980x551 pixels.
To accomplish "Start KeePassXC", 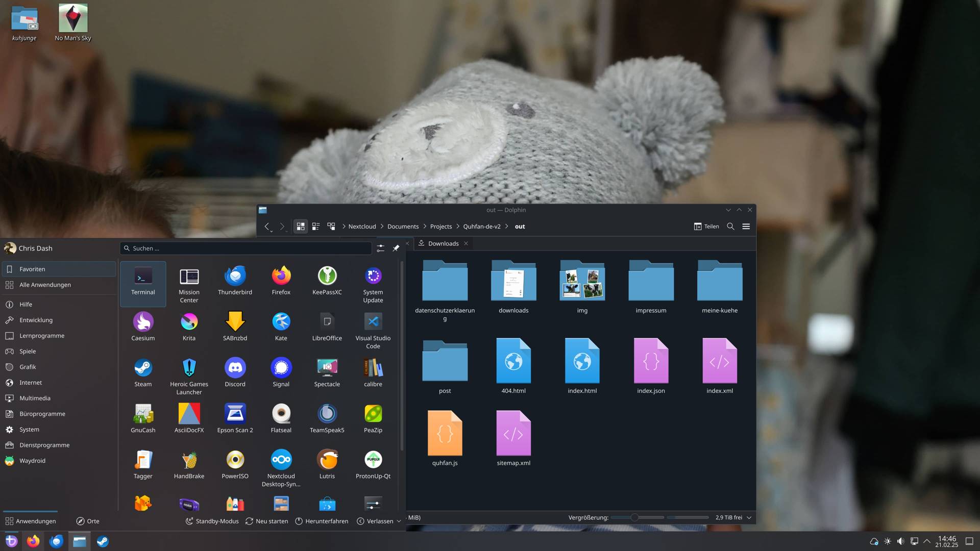I will (x=327, y=284).
